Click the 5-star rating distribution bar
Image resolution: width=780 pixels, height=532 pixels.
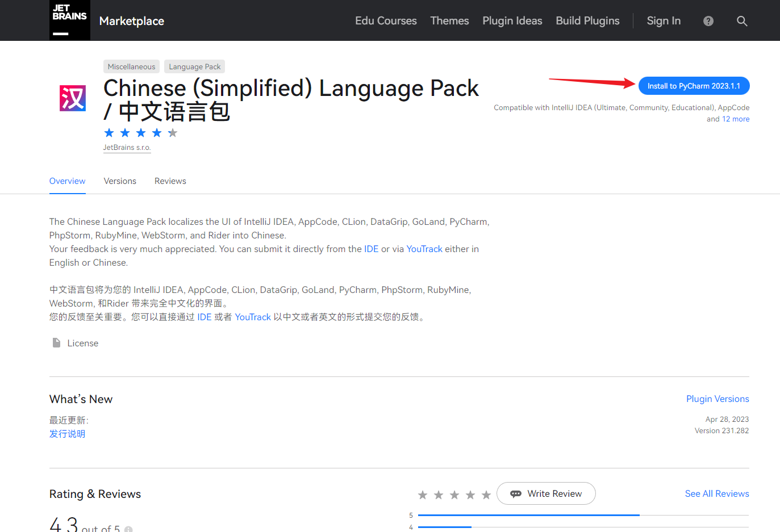point(583,515)
